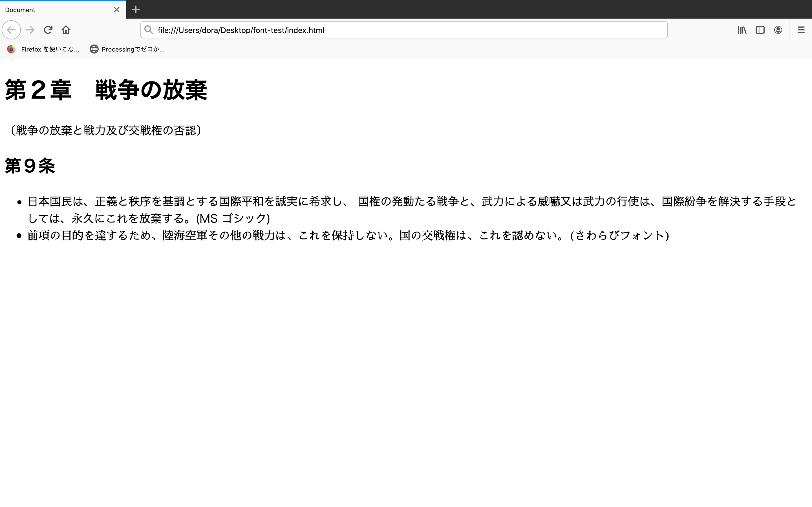Close the Document tab
This screenshot has height=507, width=812.
(116, 10)
